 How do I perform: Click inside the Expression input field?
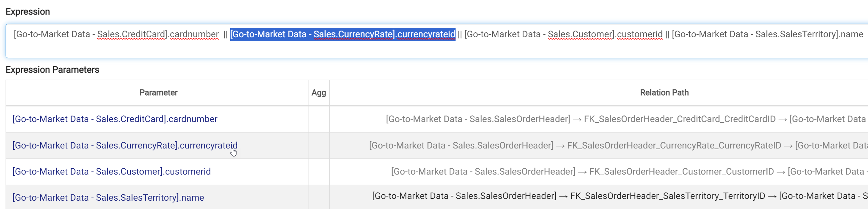417,49
